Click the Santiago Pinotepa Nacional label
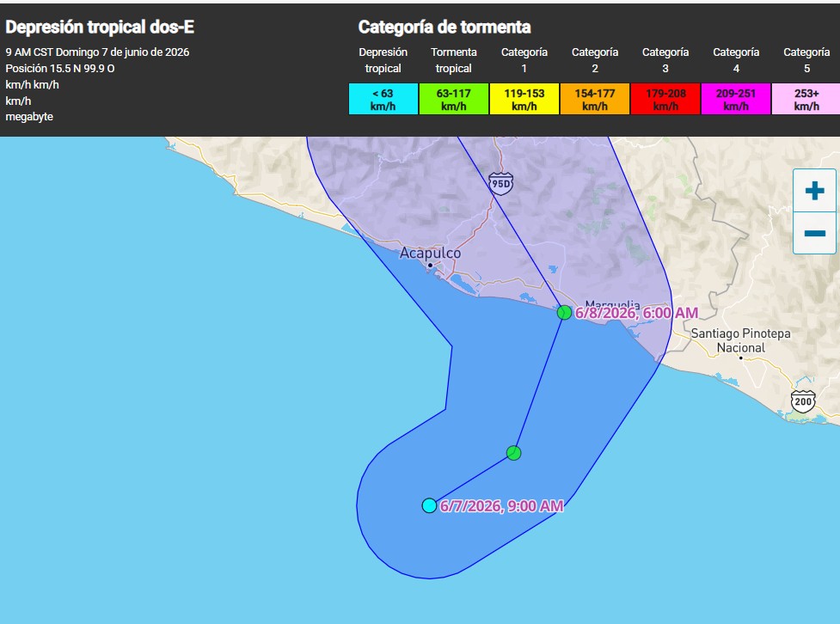The height and width of the screenshot is (624, 840). (740, 340)
